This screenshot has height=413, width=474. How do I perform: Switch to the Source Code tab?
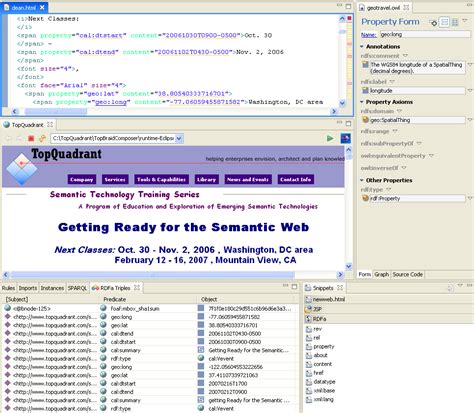[x=407, y=274]
